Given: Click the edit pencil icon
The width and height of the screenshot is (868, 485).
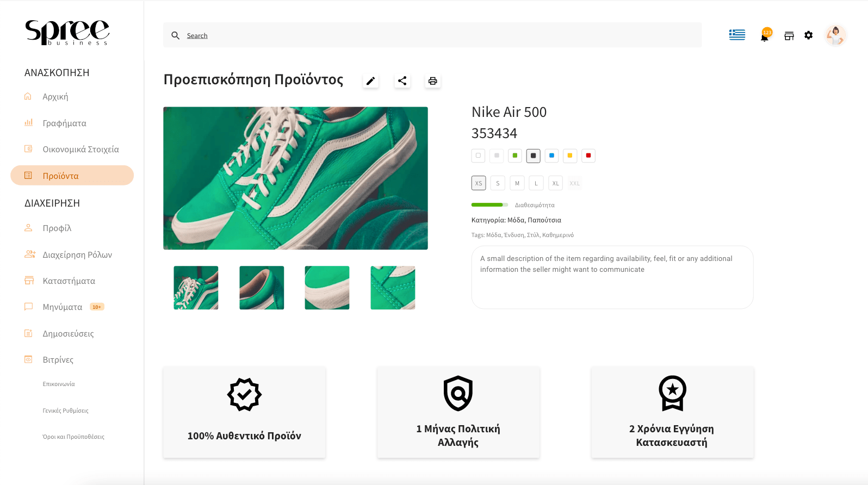Looking at the screenshot, I should click(x=370, y=81).
